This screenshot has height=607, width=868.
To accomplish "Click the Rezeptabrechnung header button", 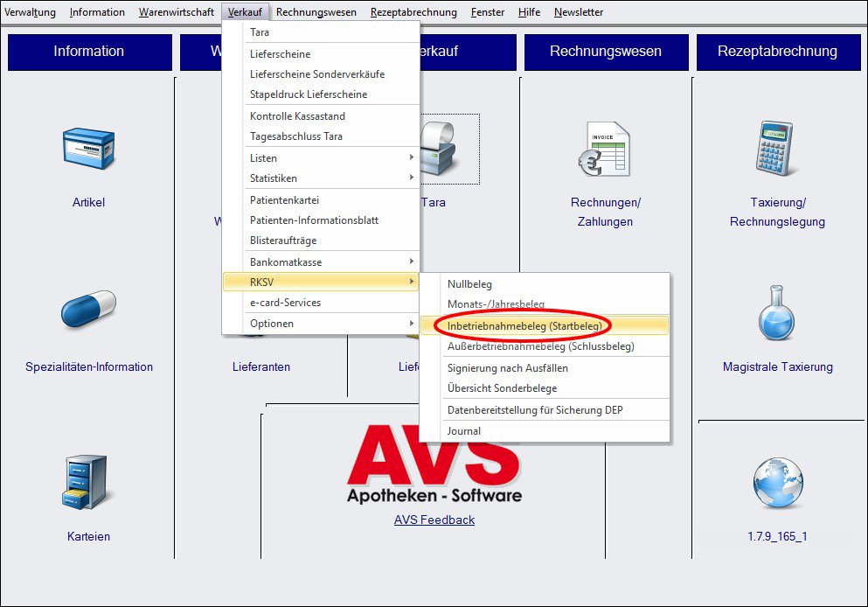I will [x=777, y=52].
